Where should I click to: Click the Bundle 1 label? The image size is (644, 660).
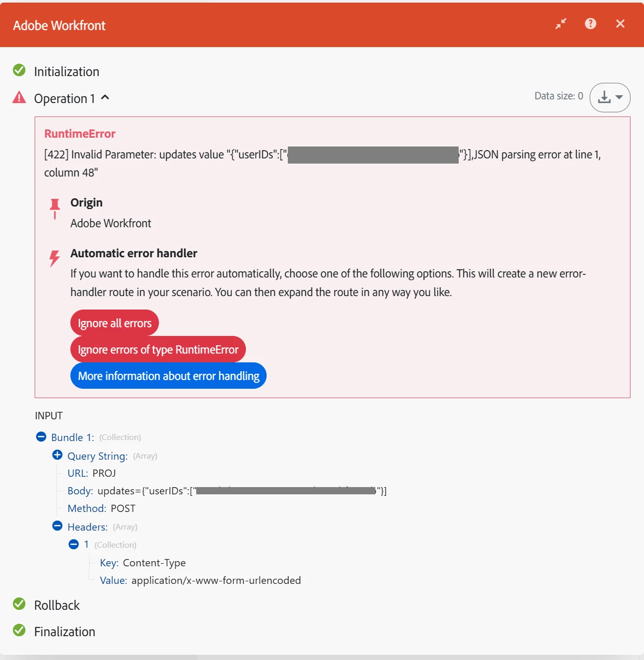coord(72,437)
